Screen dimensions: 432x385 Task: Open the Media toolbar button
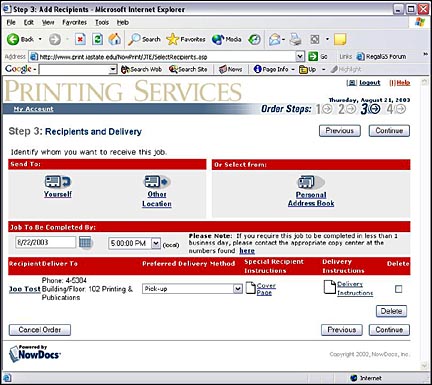click(227, 39)
